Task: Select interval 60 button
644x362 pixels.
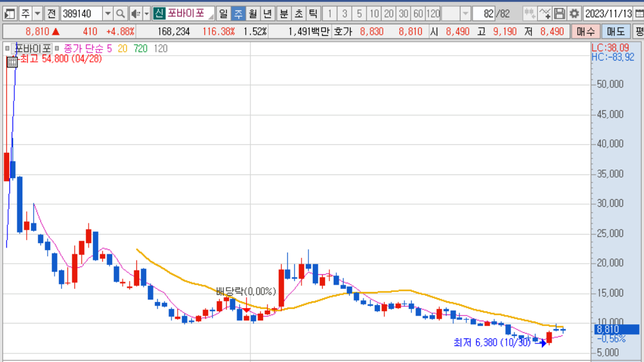Action: [x=418, y=14]
